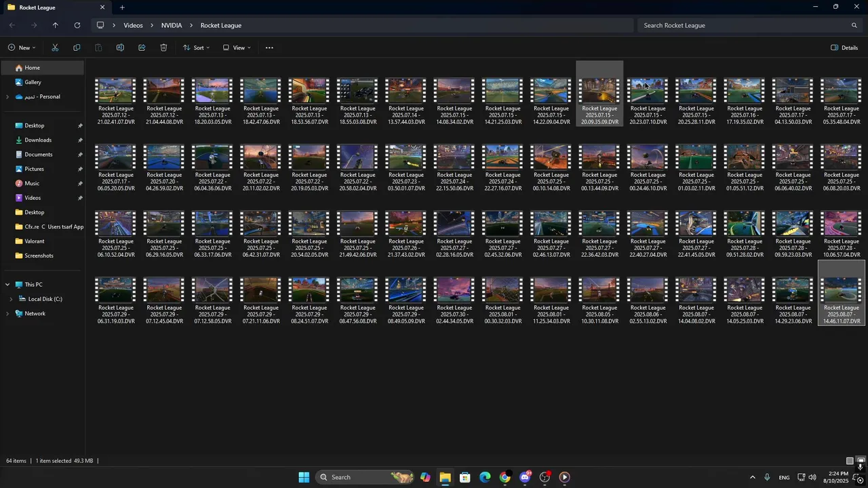
Task: Open the New dropdown menu
Action: click(22, 47)
